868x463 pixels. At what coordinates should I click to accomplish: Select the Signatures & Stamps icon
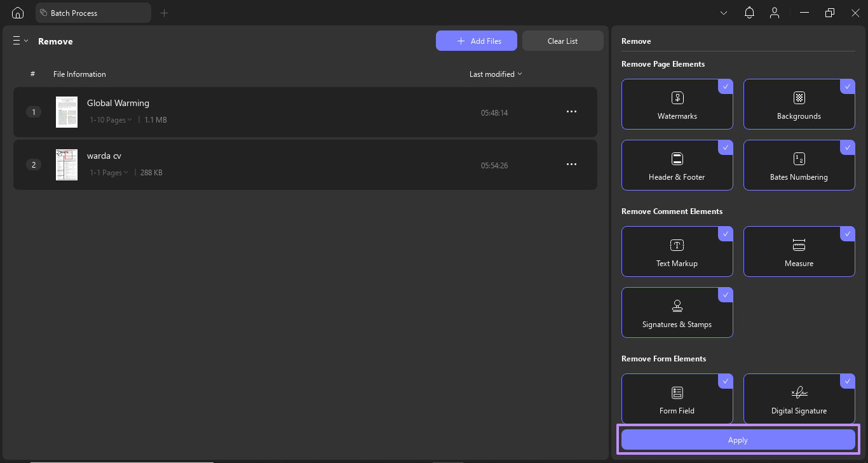click(x=677, y=306)
